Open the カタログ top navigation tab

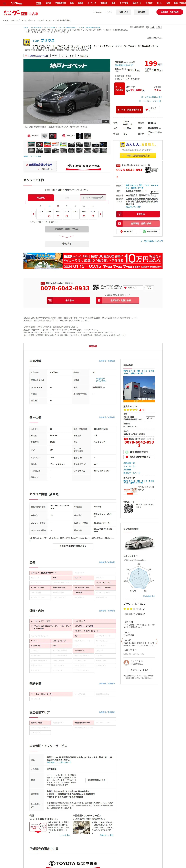click(x=149, y=3)
